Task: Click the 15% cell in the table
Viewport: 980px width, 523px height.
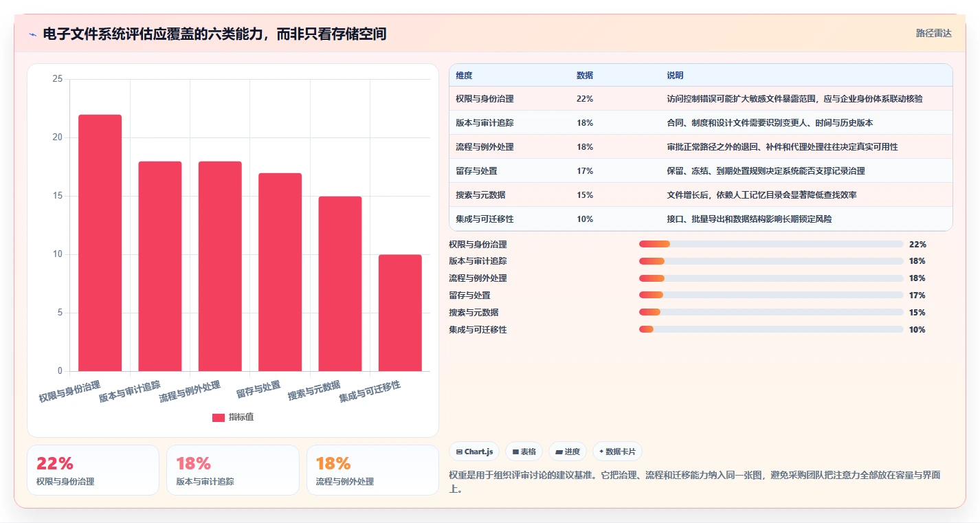Action: 585,195
